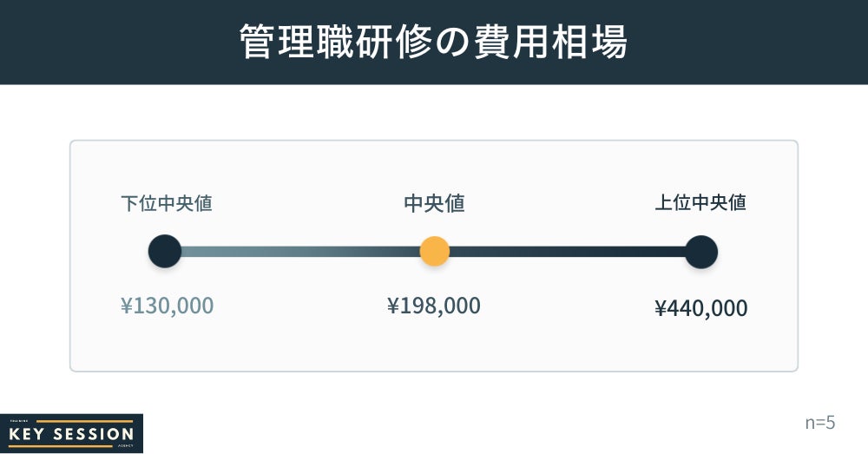Click the 下位中央値 label
This screenshot has height=454, width=868.
tap(167, 204)
